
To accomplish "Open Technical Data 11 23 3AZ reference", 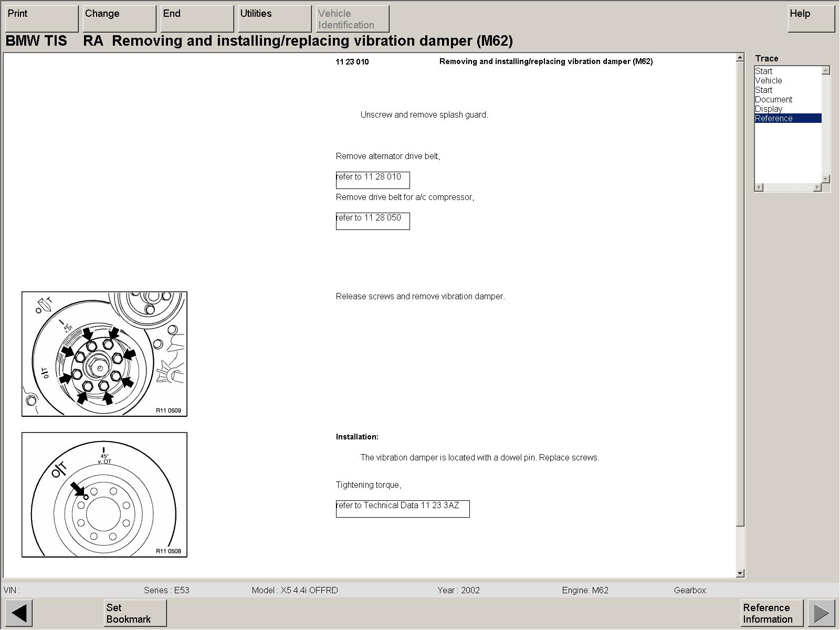I will pyautogui.click(x=402, y=508).
